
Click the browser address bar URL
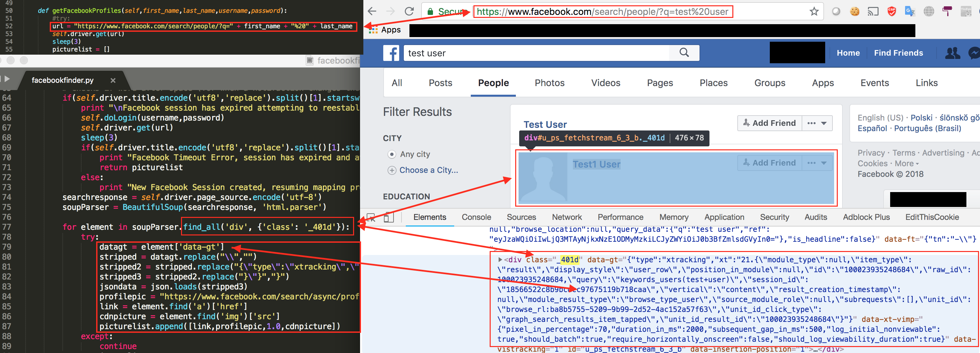click(x=602, y=12)
